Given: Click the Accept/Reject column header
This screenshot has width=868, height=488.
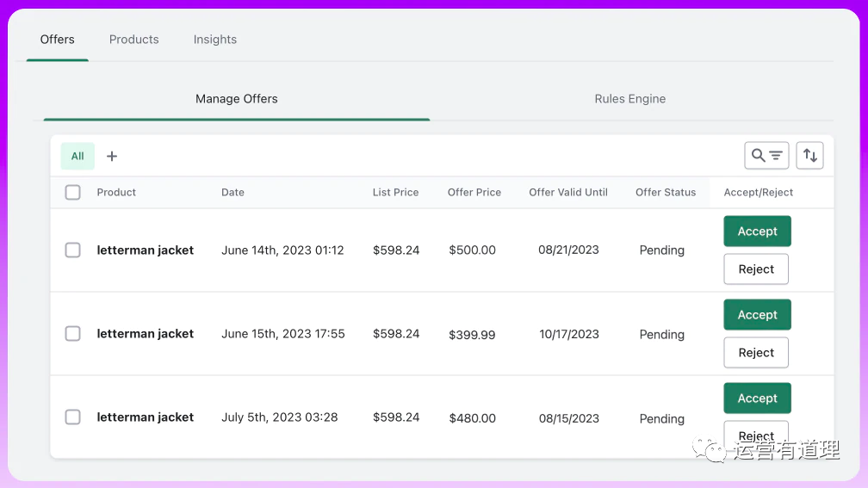Looking at the screenshot, I should point(759,192).
